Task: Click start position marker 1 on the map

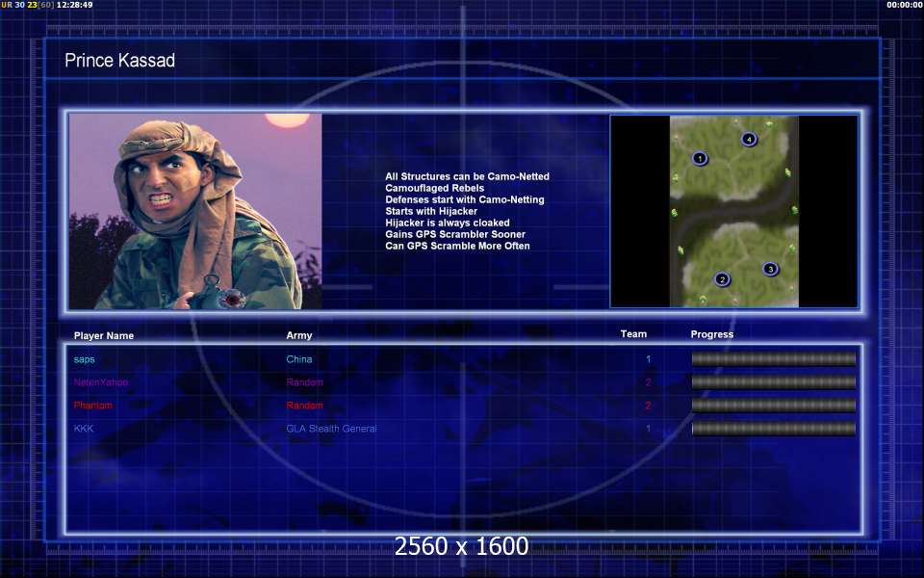Action: coord(700,158)
